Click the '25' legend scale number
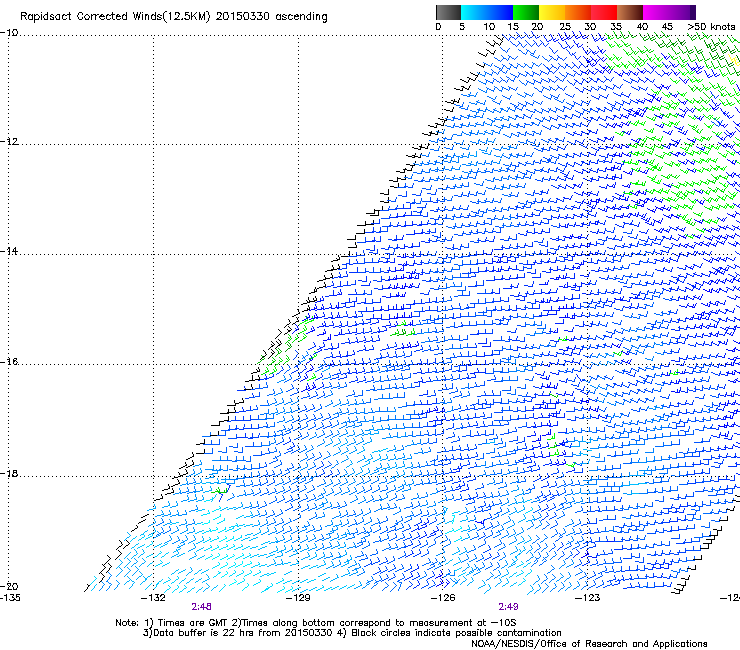The image size is (740, 650). point(565,26)
